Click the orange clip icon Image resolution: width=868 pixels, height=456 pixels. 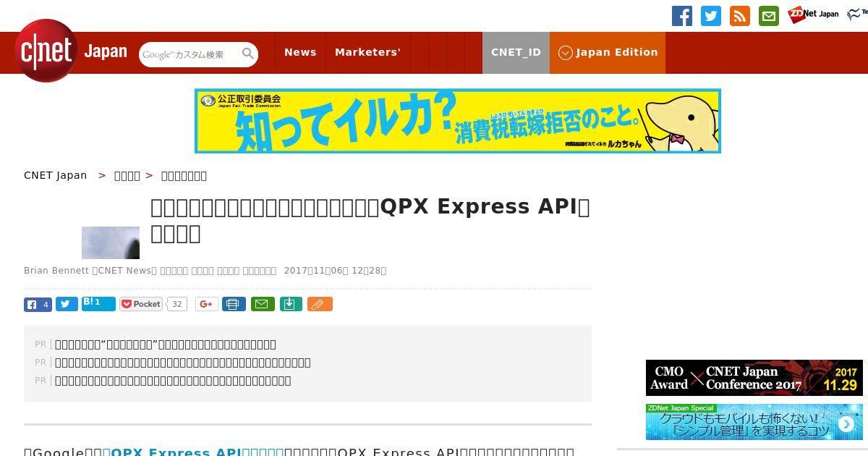[320, 304]
